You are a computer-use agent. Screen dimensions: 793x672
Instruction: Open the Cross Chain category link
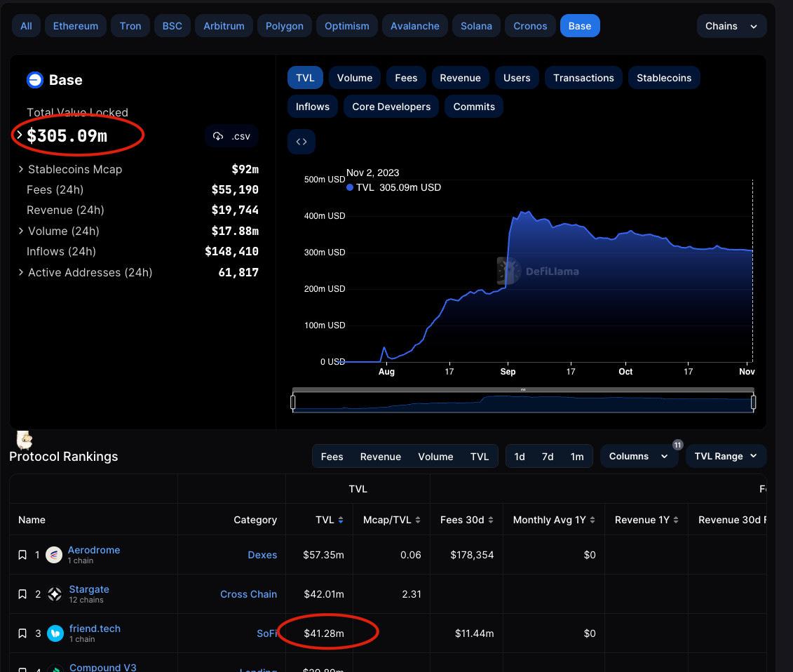248,594
